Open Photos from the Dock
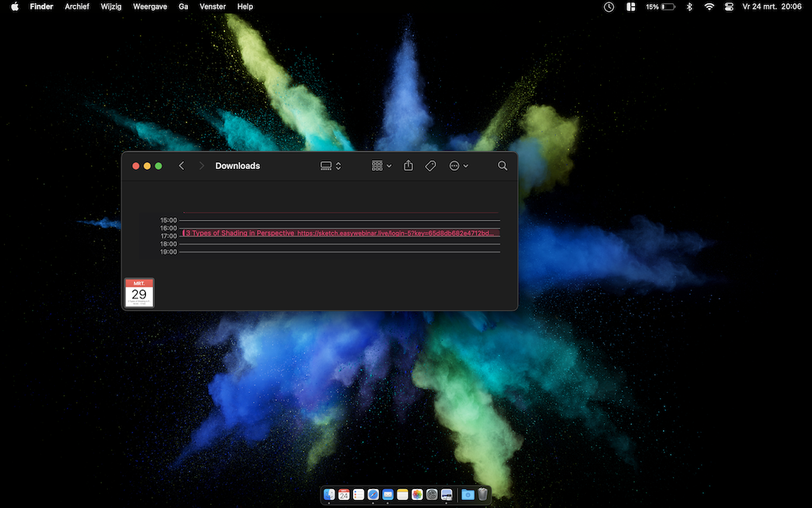812x508 pixels. [x=417, y=495]
